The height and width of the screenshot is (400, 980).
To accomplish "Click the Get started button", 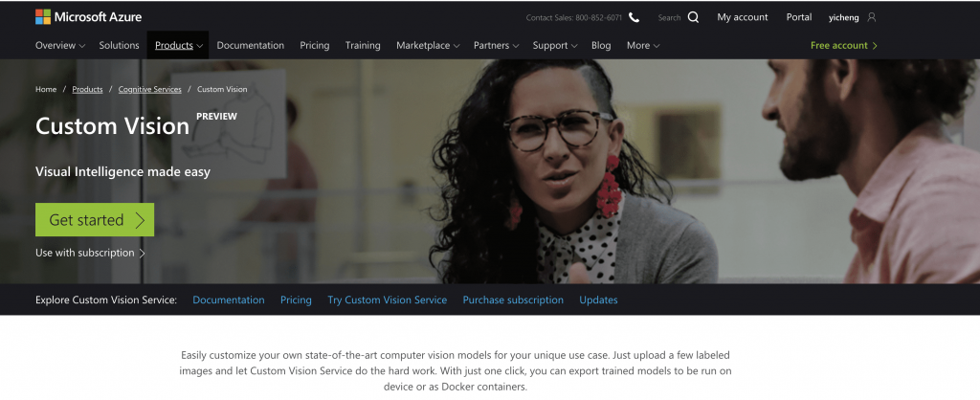I will click(95, 220).
